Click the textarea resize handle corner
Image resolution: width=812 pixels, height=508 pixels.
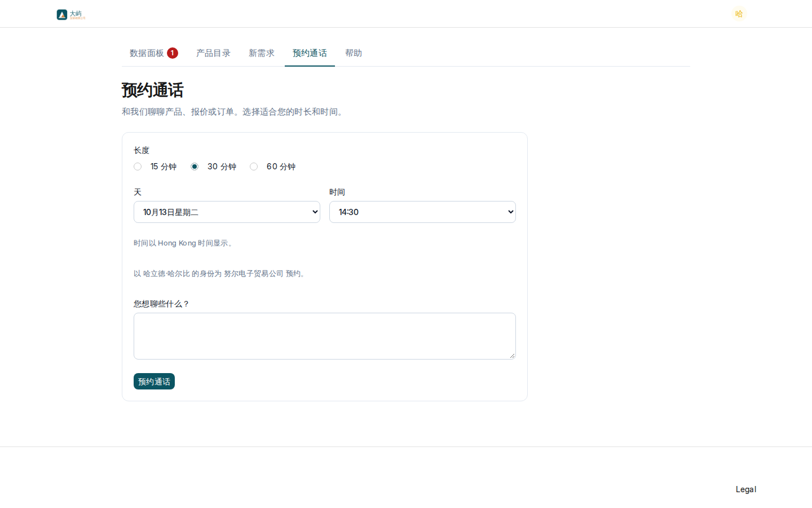point(512,356)
